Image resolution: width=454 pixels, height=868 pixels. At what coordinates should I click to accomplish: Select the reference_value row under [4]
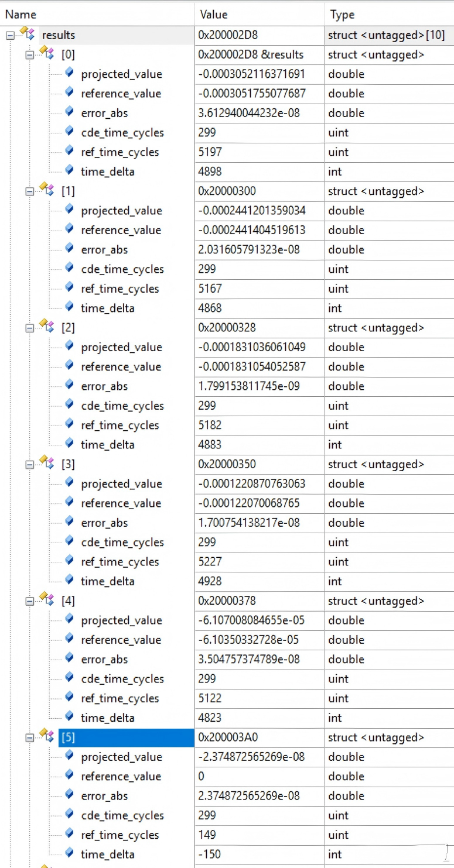tap(121, 640)
